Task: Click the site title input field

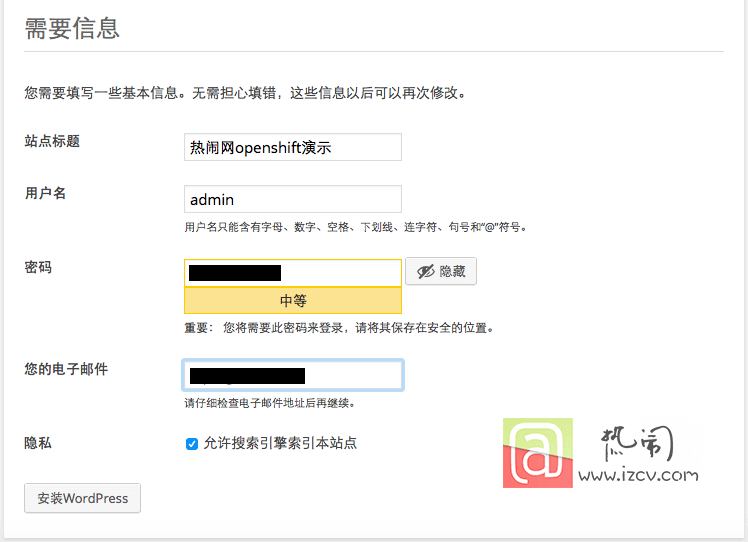Action: [292, 147]
